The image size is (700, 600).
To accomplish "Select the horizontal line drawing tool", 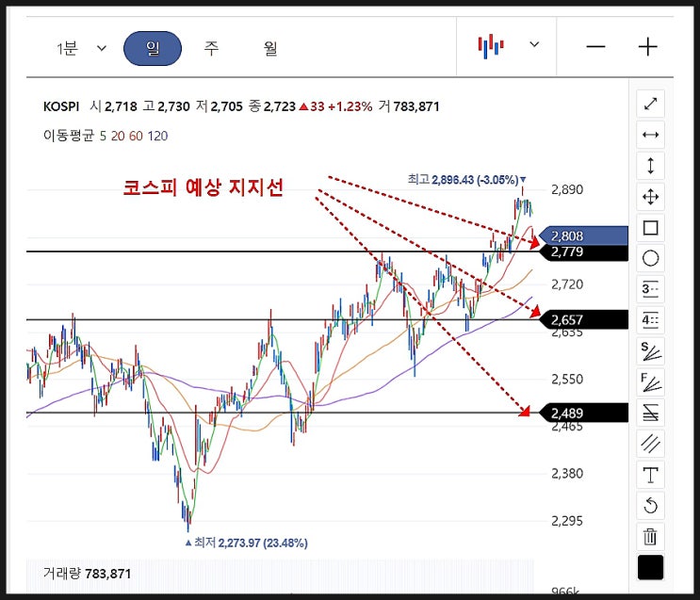I will coord(650,135).
